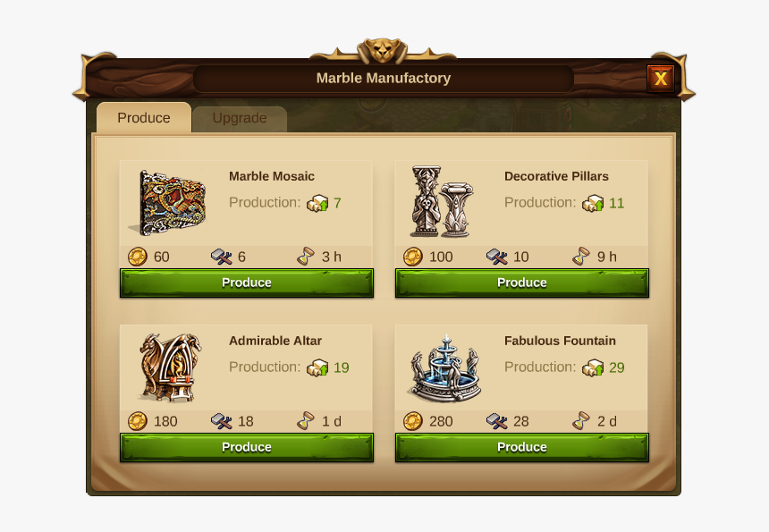Click the lion head emblem atop window
769x532 pixels.
[382, 50]
